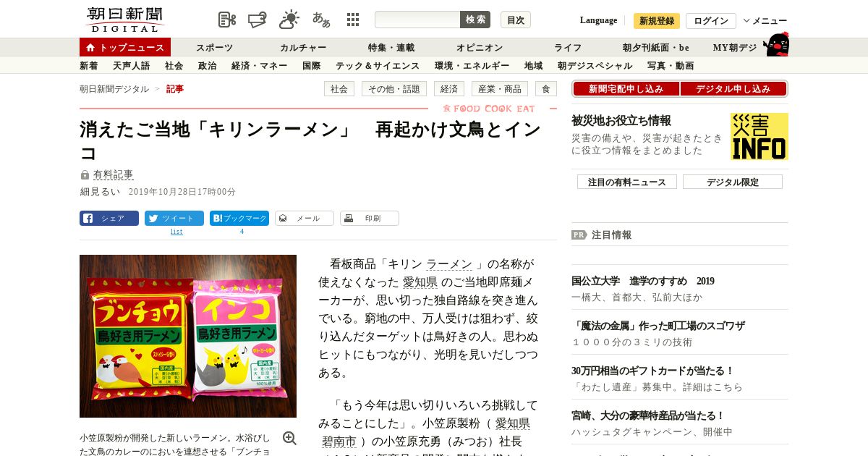Click the mascot character icon beside MY朝デジ

(x=776, y=45)
